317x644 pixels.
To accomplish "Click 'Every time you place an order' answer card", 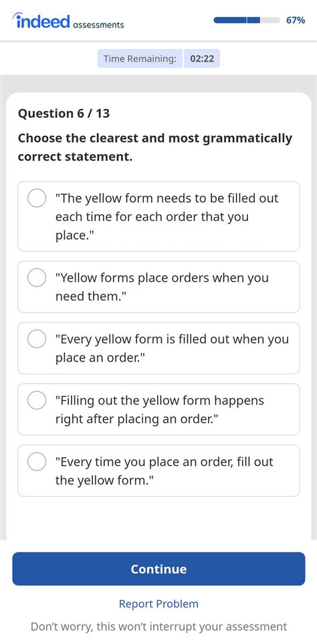I will pyautogui.click(x=158, y=471).
